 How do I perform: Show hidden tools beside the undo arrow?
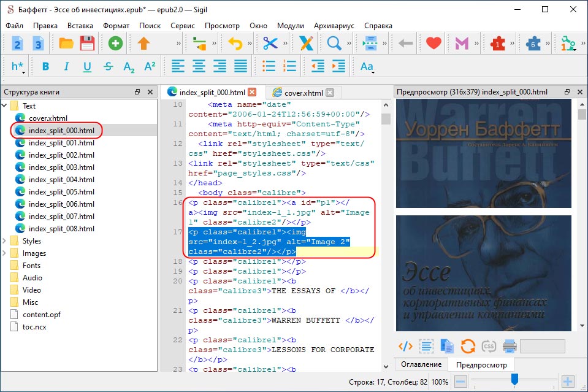click(250, 44)
